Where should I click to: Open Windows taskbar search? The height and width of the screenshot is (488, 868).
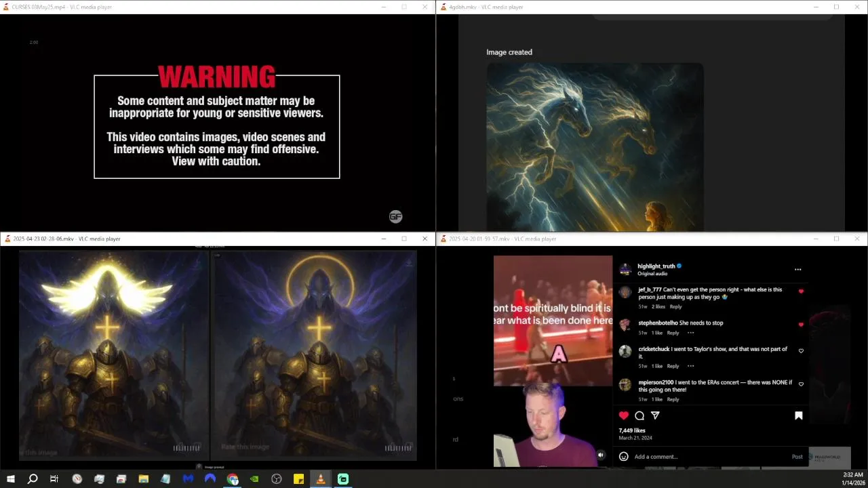coord(32,479)
